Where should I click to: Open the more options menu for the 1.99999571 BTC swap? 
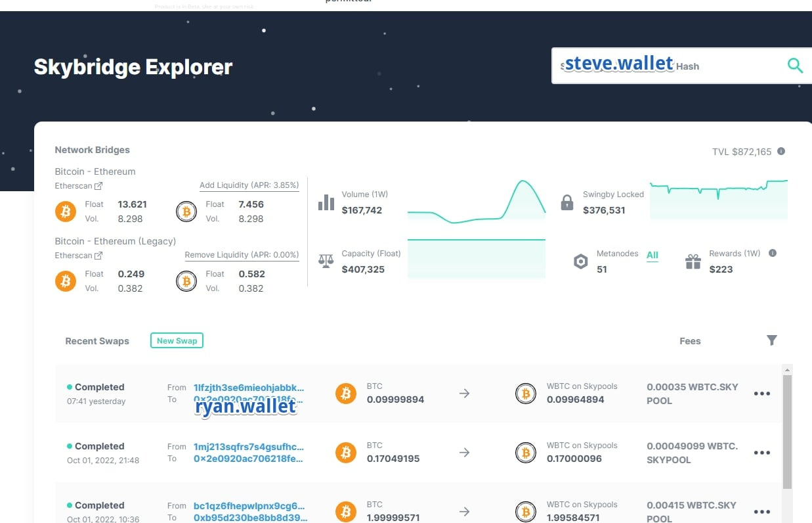tap(762, 512)
